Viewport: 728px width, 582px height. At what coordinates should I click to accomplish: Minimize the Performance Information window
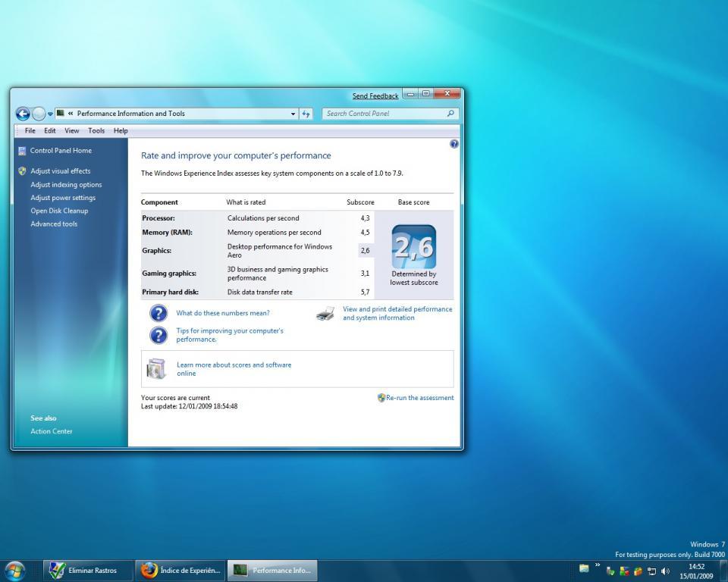410,94
